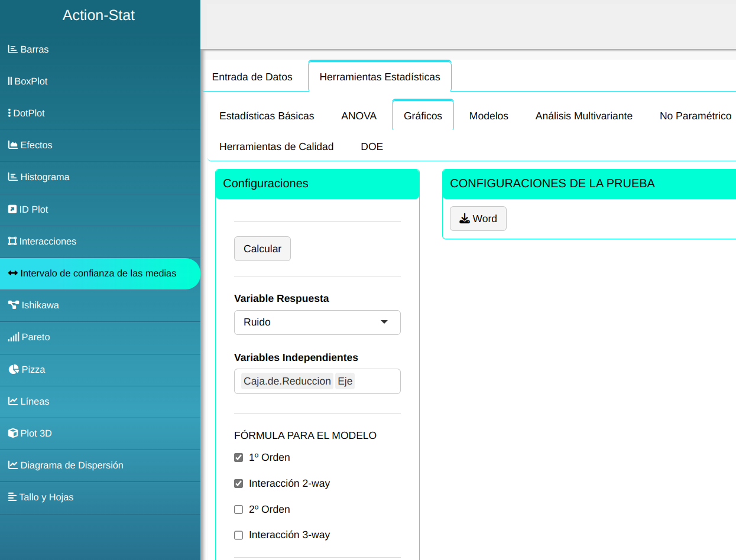Select the Plot 3D cube icon
736x560 pixels.
tap(13, 434)
